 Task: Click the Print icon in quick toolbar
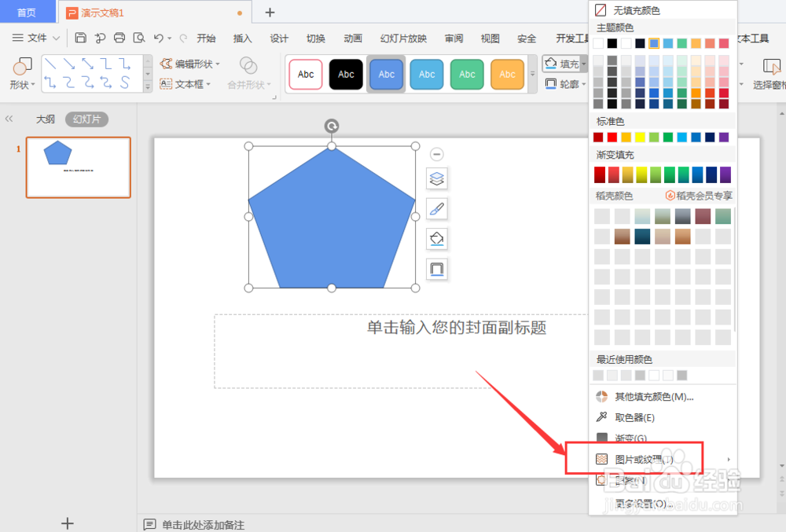pyautogui.click(x=119, y=38)
